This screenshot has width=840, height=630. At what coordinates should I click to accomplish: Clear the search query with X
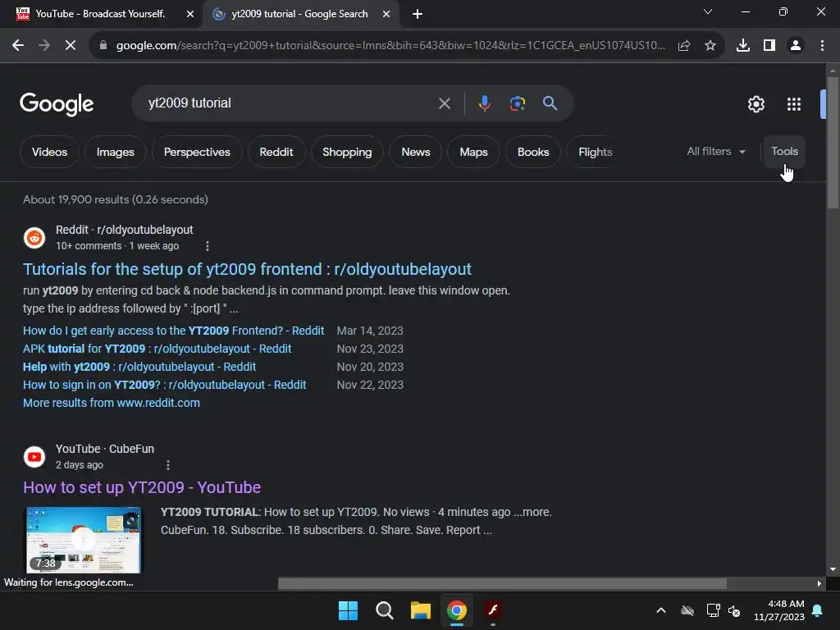[x=444, y=103]
